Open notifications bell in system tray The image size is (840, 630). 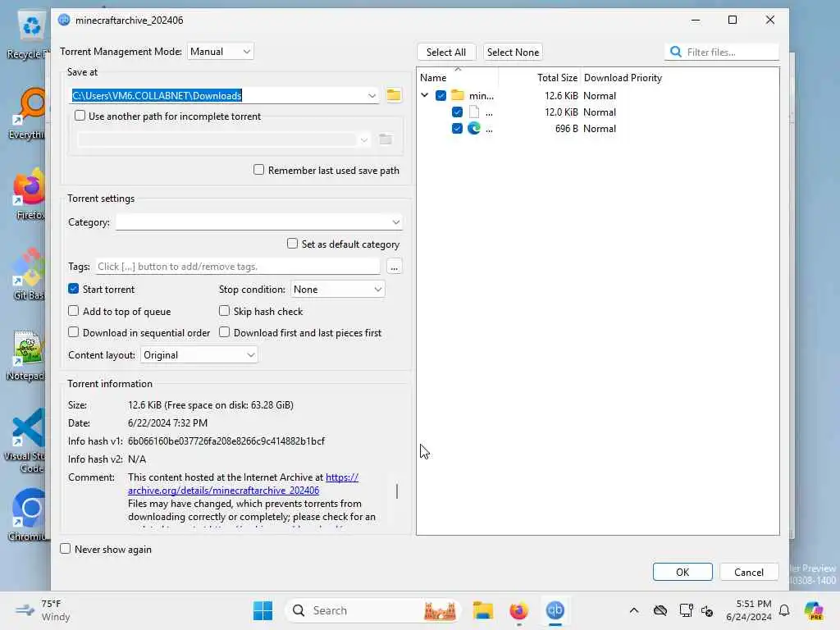[x=784, y=610]
